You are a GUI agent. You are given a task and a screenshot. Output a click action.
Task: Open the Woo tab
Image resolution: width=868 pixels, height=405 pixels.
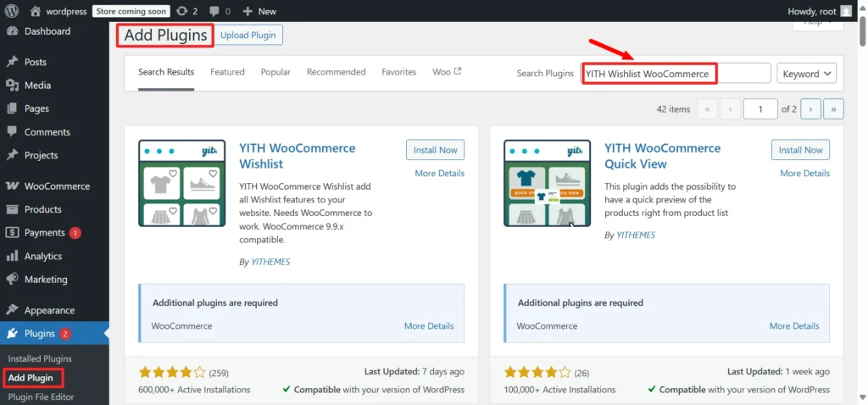point(447,72)
